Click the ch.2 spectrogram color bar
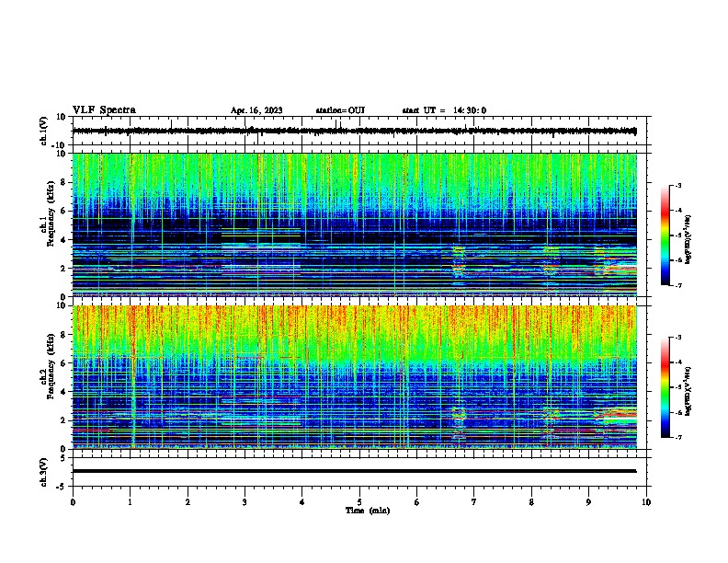The image size is (728, 563). 665,387
